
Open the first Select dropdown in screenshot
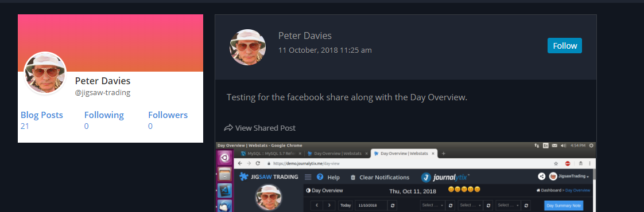[x=432, y=205]
